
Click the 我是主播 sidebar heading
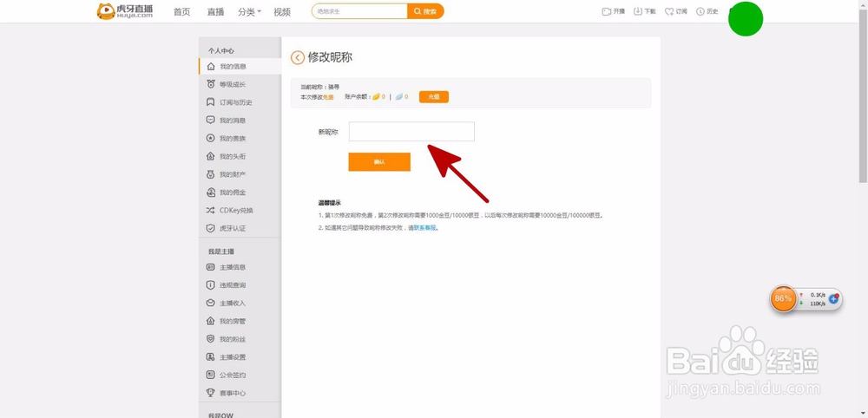220,251
